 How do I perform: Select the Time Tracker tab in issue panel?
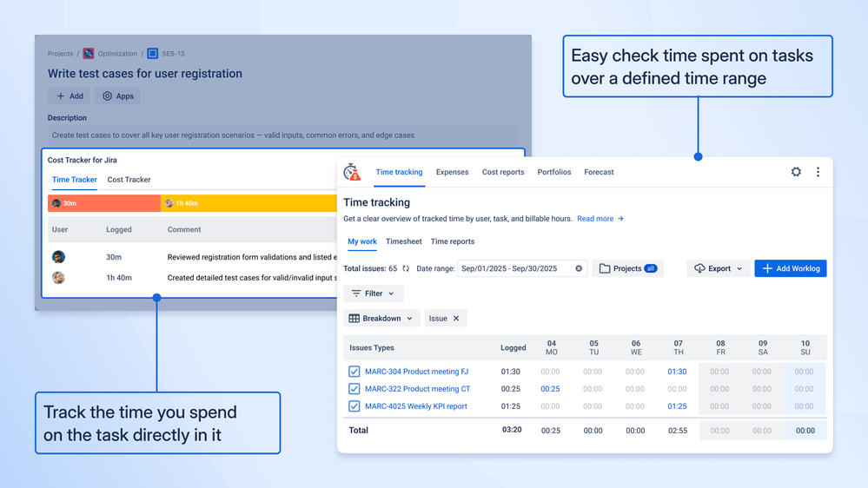click(x=74, y=179)
